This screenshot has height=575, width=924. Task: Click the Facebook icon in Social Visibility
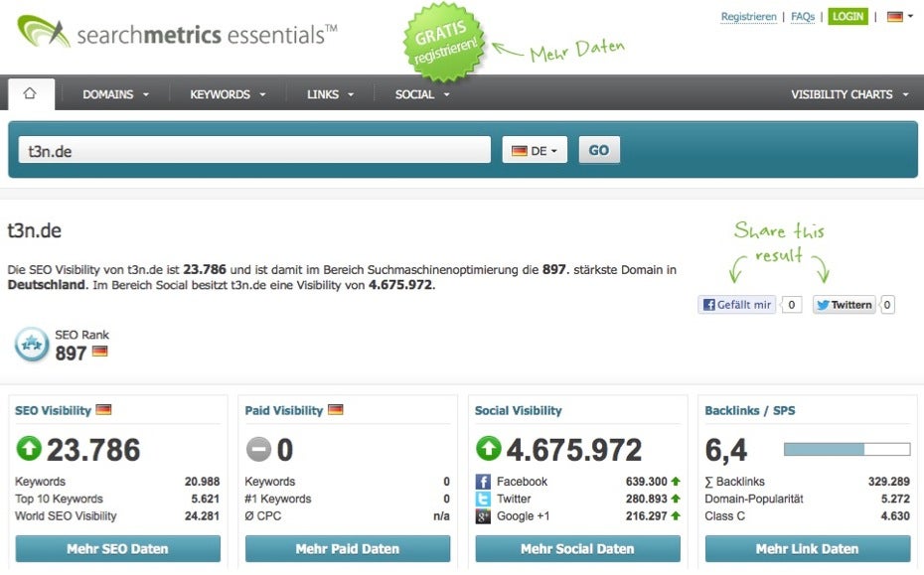tap(483, 482)
